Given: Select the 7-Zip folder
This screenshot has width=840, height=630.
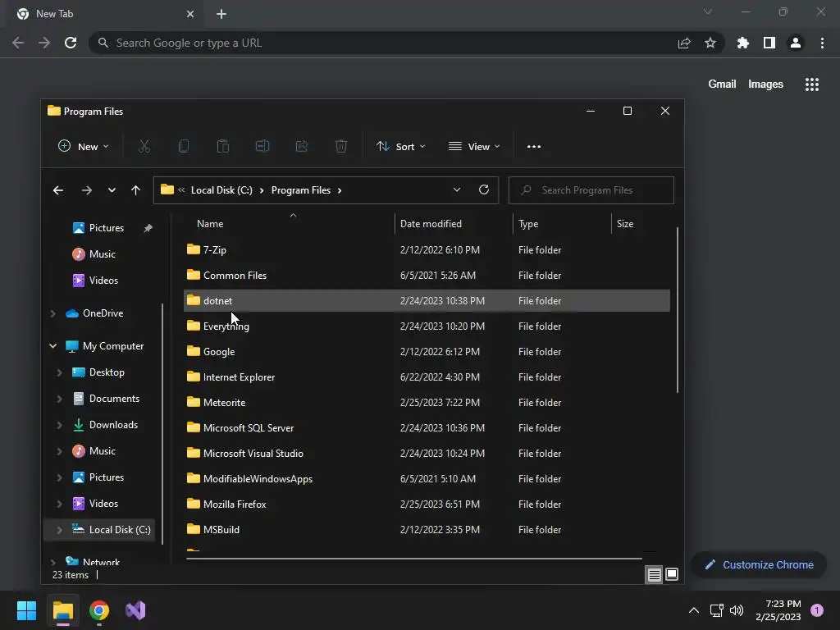Looking at the screenshot, I should [x=427, y=250].
